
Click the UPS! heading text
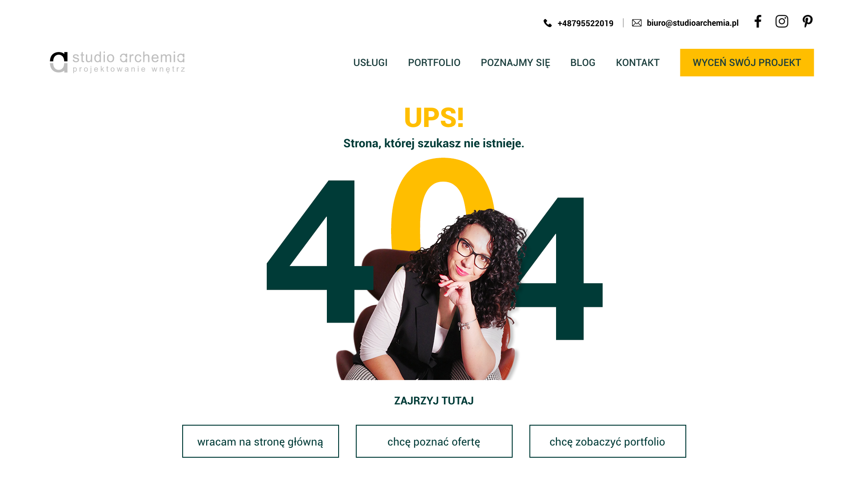click(x=434, y=117)
